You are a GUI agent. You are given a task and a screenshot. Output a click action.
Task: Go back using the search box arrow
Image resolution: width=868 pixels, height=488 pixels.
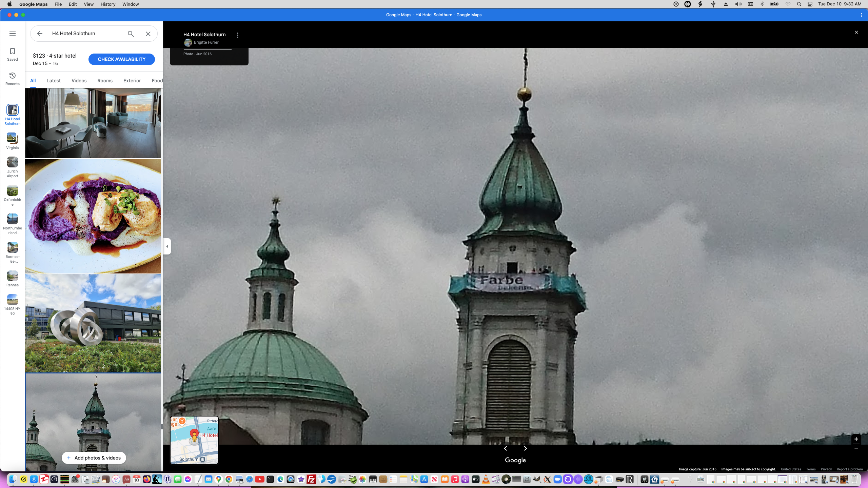(40, 34)
